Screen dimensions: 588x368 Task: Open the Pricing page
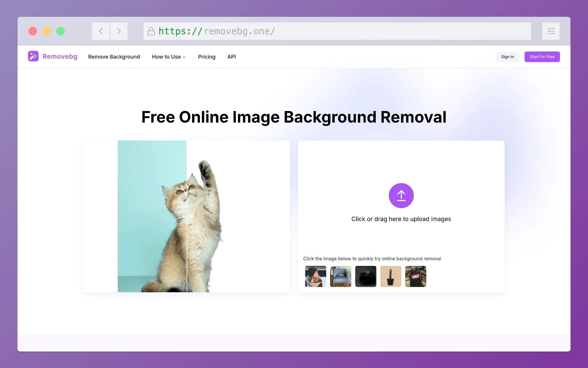point(207,57)
